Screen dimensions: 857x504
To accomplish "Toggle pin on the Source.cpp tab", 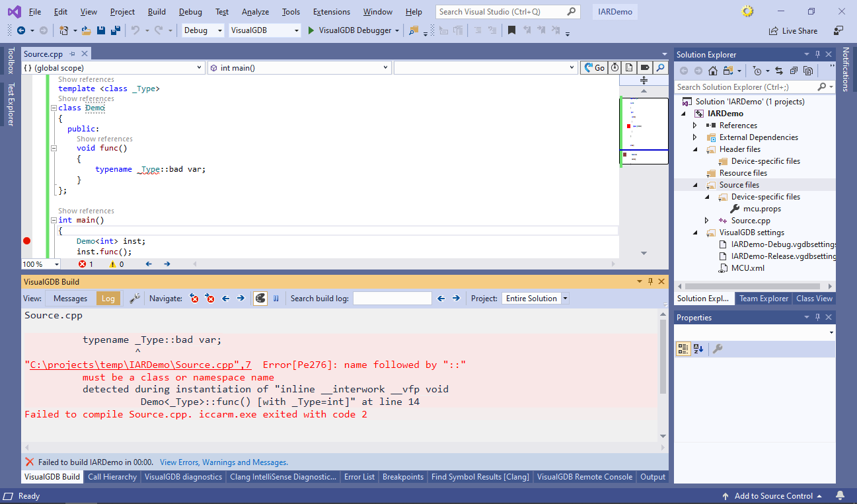I will tap(71, 54).
